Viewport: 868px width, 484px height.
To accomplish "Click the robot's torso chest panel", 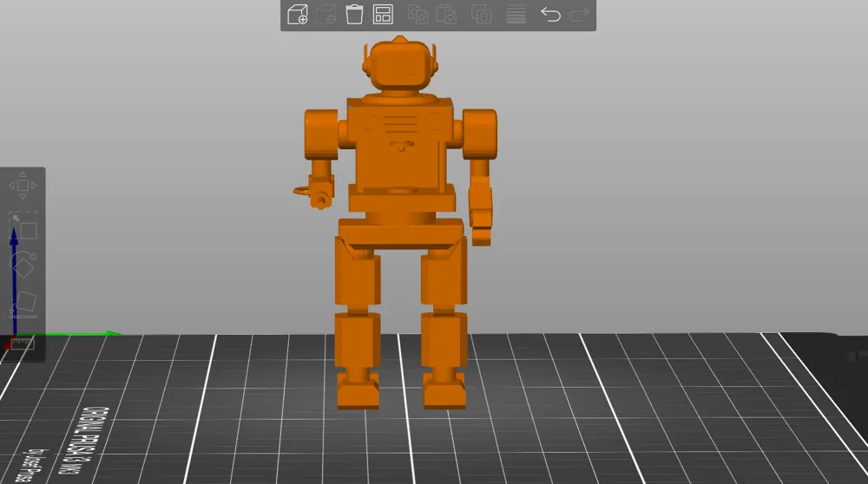I will pos(400,145).
